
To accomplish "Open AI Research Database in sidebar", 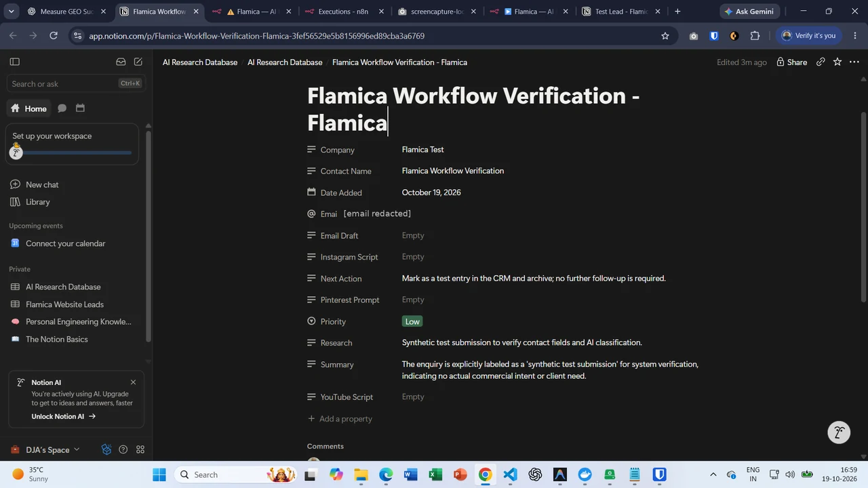I will (x=63, y=287).
